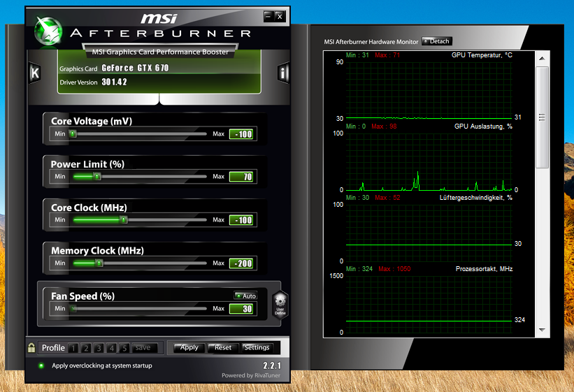574x392 pixels.
Task: Select profile slot 5
Action: tap(124, 348)
